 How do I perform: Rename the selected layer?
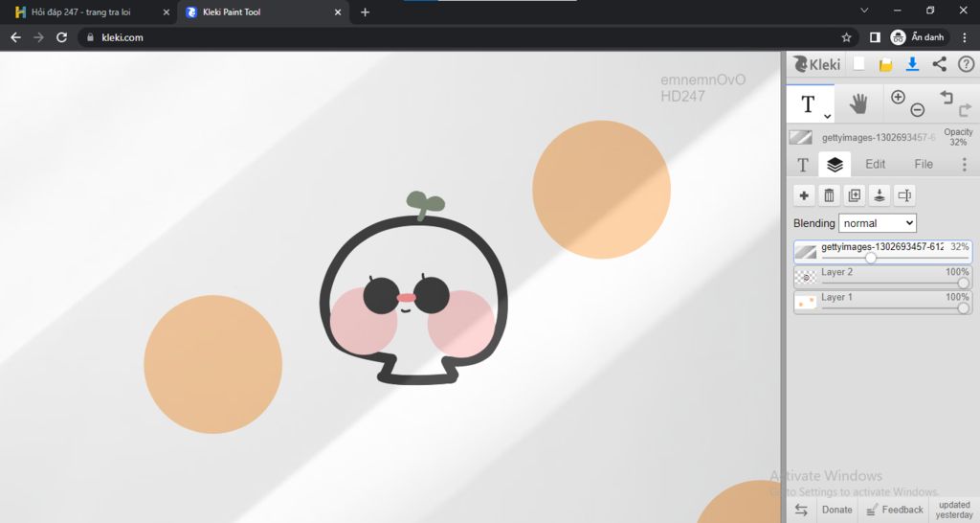tap(904, 195)
